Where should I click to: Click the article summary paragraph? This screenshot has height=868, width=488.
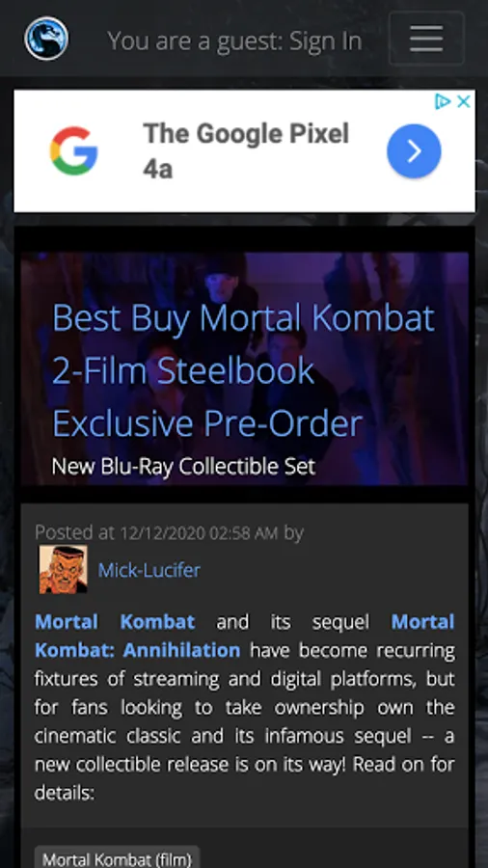coord(245,708)
